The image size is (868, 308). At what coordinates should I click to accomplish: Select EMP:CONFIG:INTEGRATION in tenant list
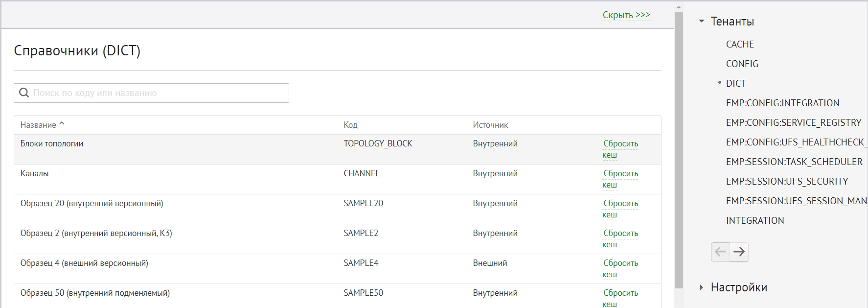(782, 103)
